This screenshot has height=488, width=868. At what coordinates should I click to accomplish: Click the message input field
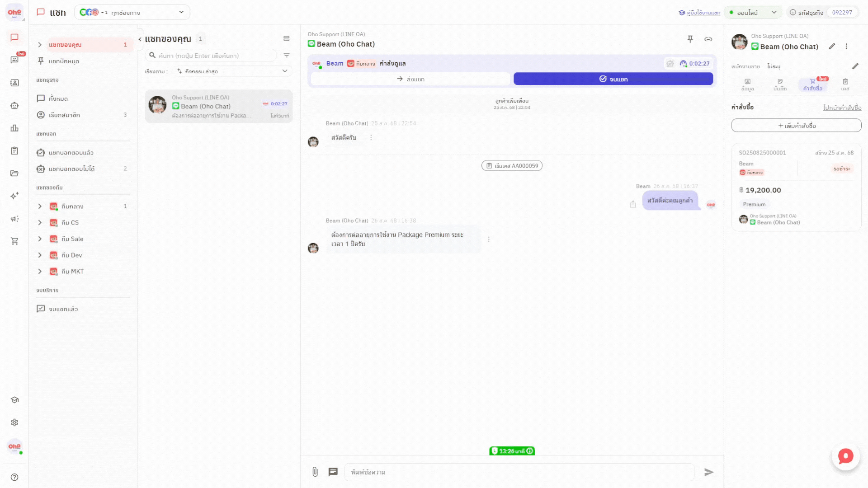pyautogui.click(x=519, y=472)
